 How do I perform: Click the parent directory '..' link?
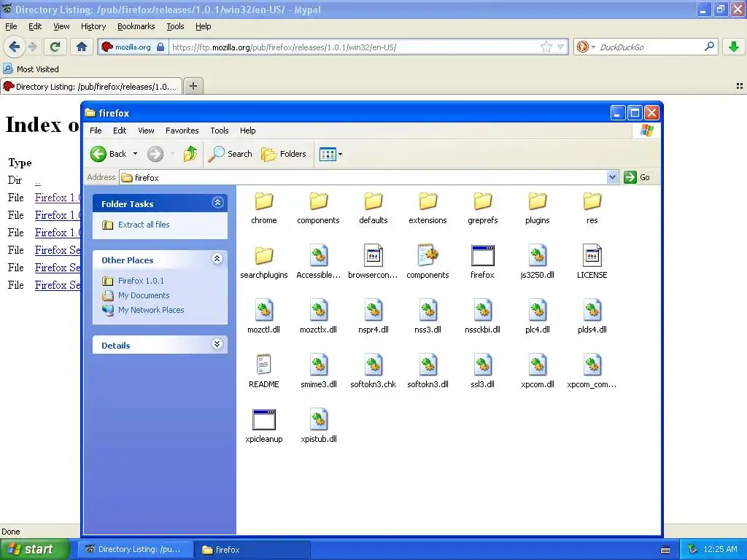(38, 181)
